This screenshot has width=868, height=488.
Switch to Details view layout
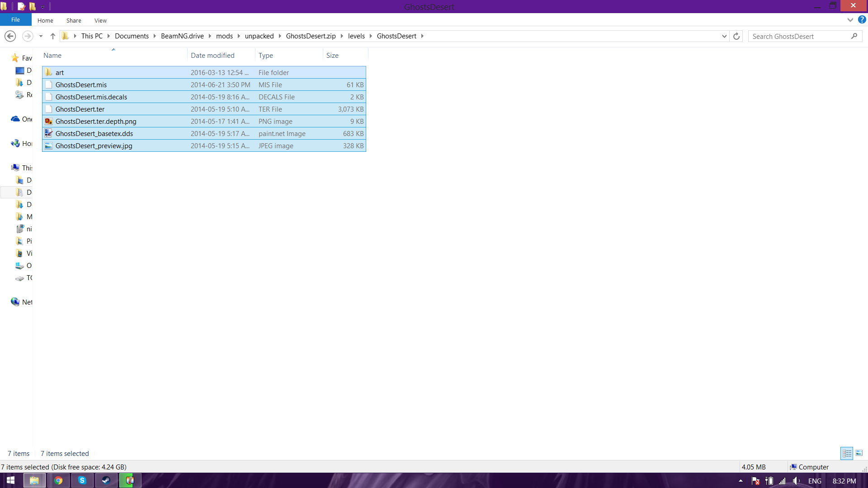tap(847, 453)
